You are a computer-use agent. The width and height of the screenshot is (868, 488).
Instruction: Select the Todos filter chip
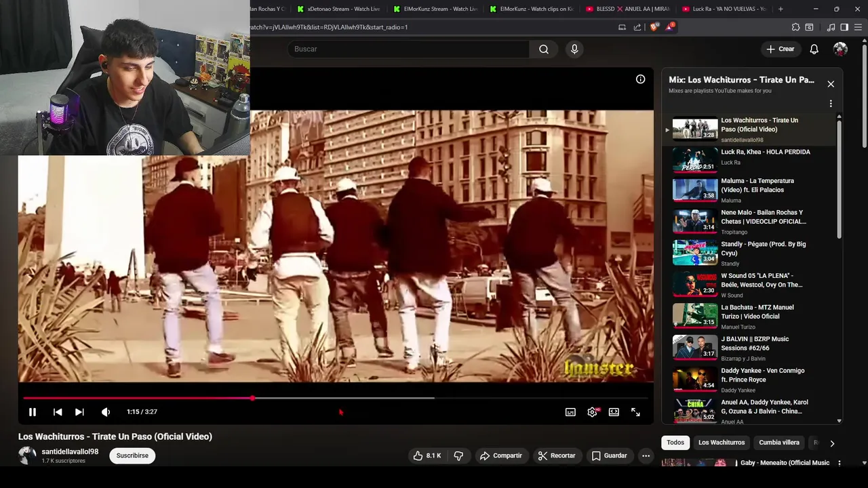[x=675, y=443]
